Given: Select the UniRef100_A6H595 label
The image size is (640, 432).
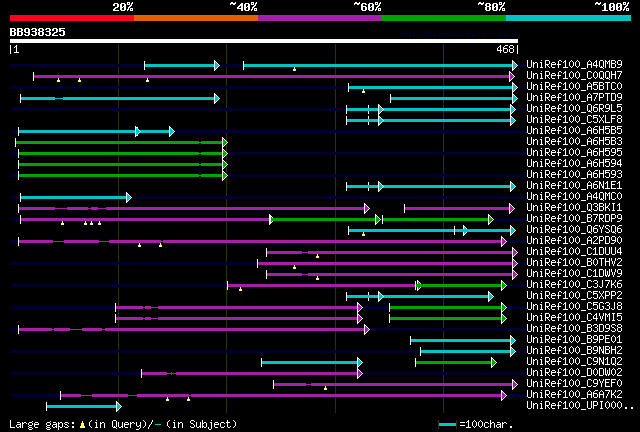Looking at the screenshot, I should [574, 152].
